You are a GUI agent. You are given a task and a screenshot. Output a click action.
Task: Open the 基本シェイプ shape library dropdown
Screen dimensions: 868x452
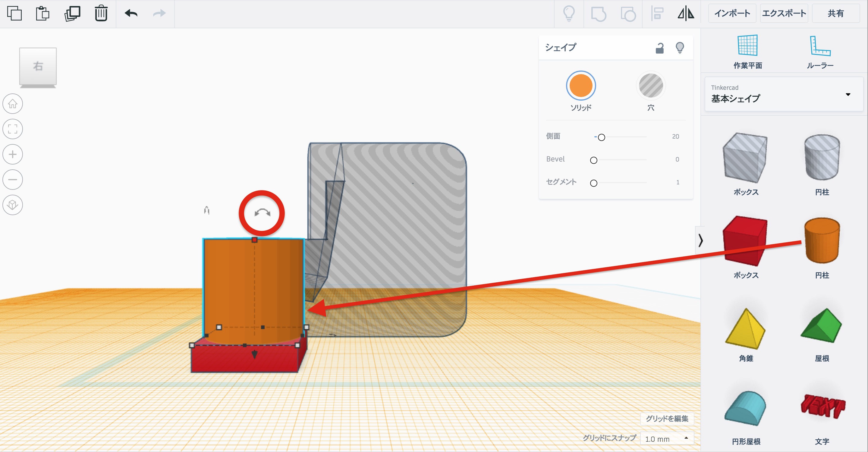pos(784,94)
